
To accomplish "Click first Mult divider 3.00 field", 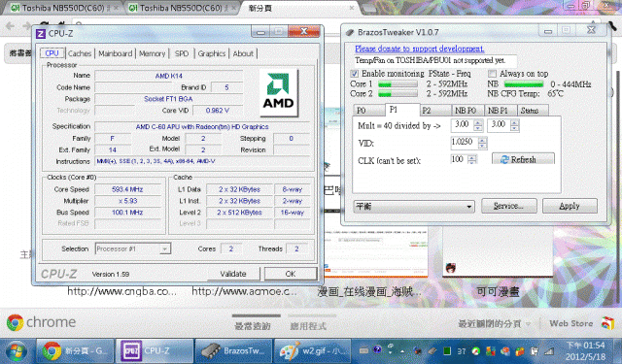I will tap(463, 125).
